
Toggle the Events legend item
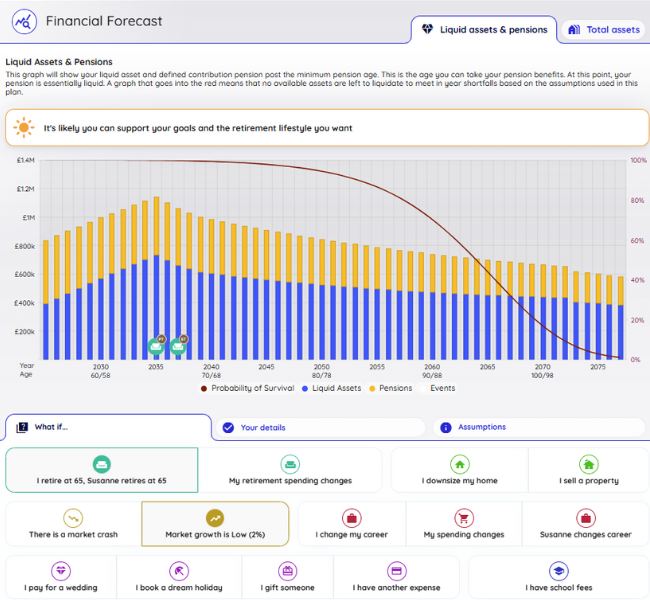pyautogui.click(x=438, y=389)
